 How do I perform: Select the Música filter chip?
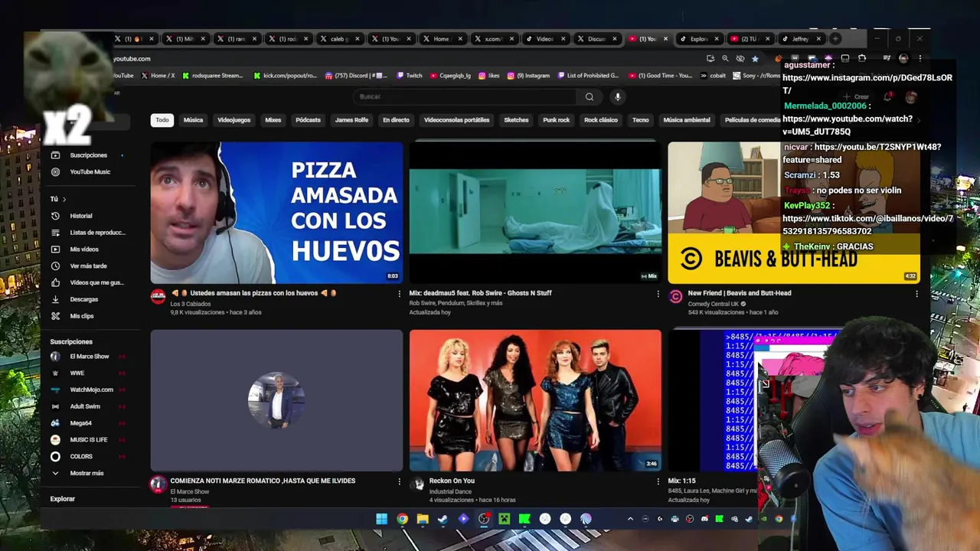point(193,120)
